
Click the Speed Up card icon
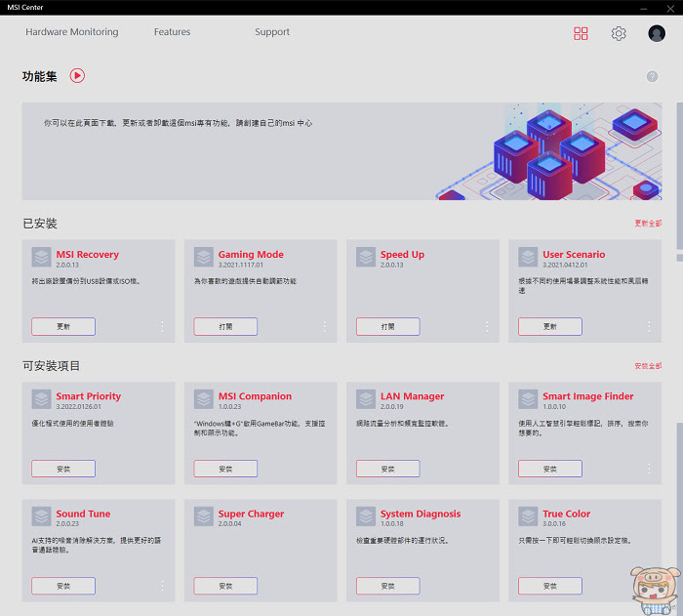click(366, 257)
